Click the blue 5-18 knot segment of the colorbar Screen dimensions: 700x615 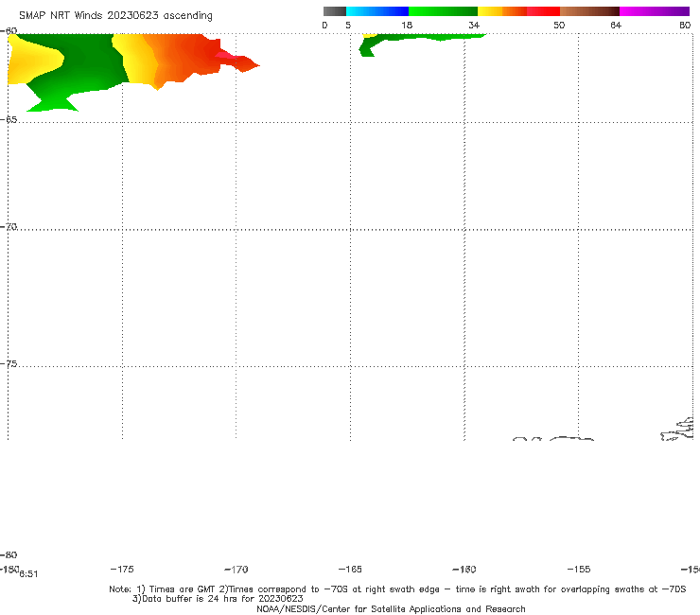(377, 11)
